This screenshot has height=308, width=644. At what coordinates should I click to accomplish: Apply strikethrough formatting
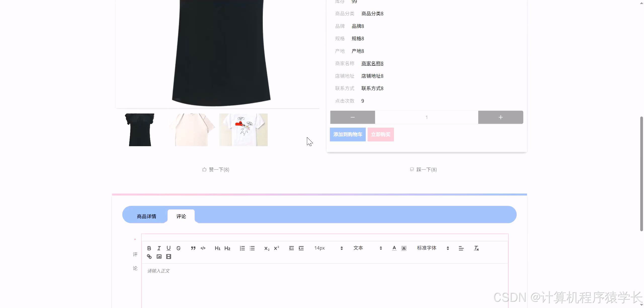coord(178,248)
